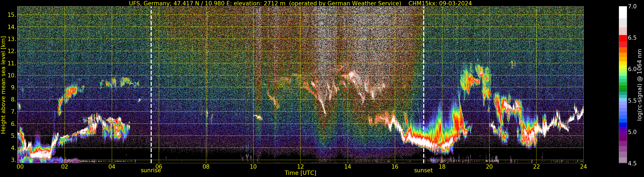Click the '10.' tick on the height axis
This screenshot has height=177, width=644.
point(12,75)
